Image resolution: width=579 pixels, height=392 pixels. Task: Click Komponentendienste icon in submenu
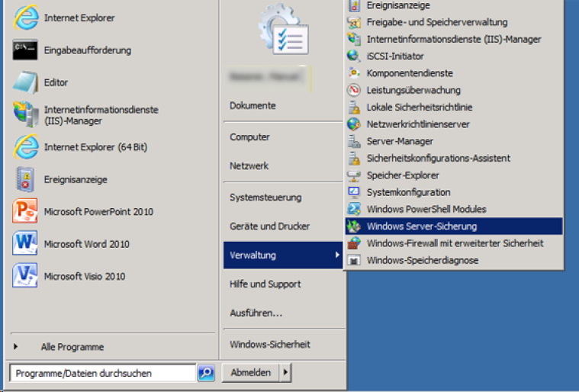354,73
